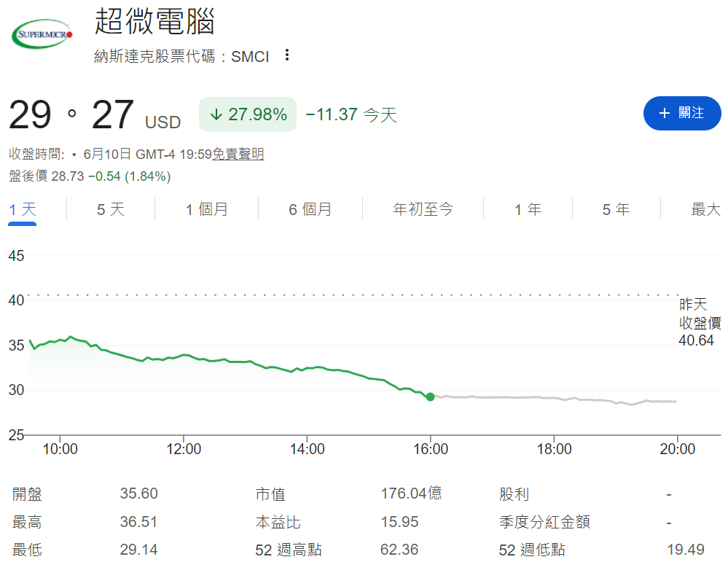Click the 27.98% decline badge
The width and height of the screenshot is (728, 562).
(x=248, y=114)
